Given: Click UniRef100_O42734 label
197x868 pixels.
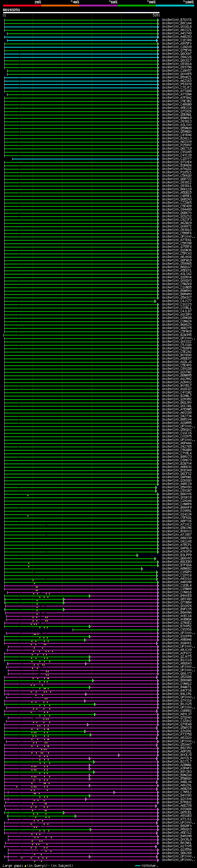Looking at the screenshot, I should coord(177,417).
